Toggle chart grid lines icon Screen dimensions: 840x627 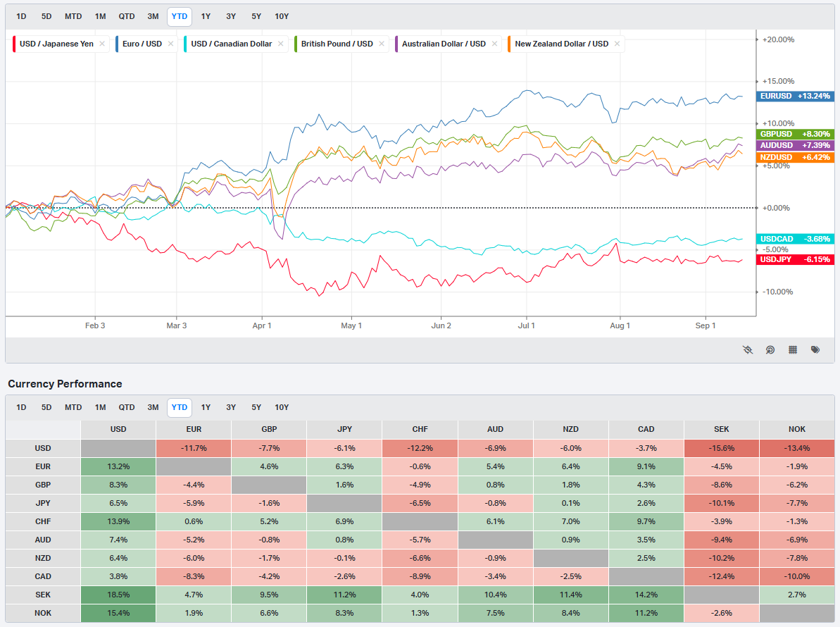(793, 350)
